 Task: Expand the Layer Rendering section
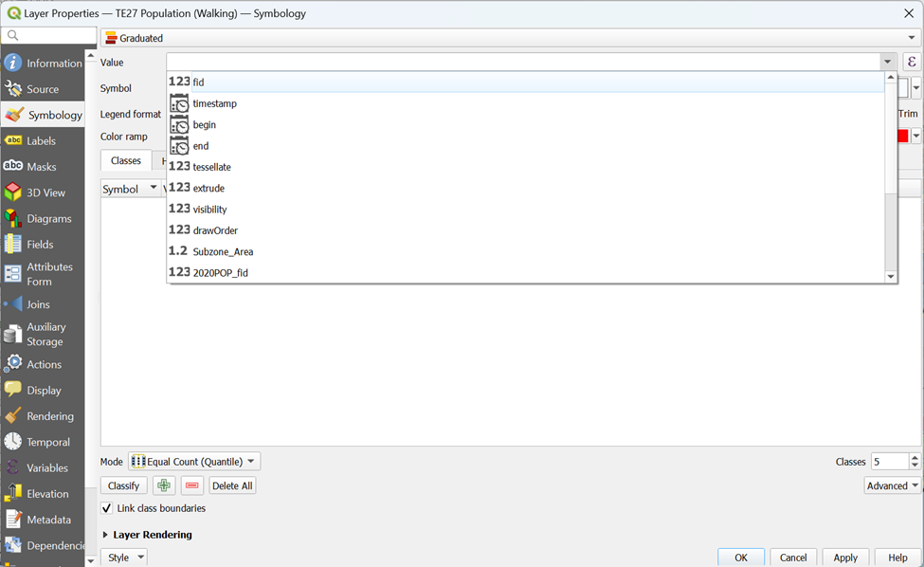pos(105,535)
